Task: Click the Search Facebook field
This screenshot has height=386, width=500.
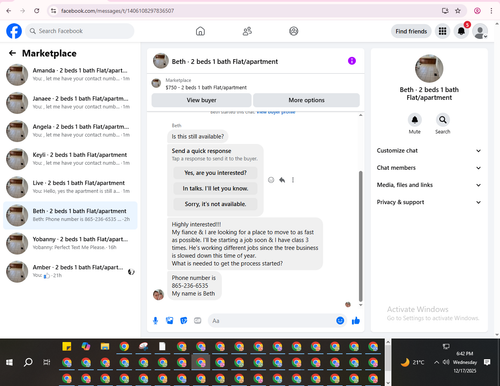Action: point(80,31)
